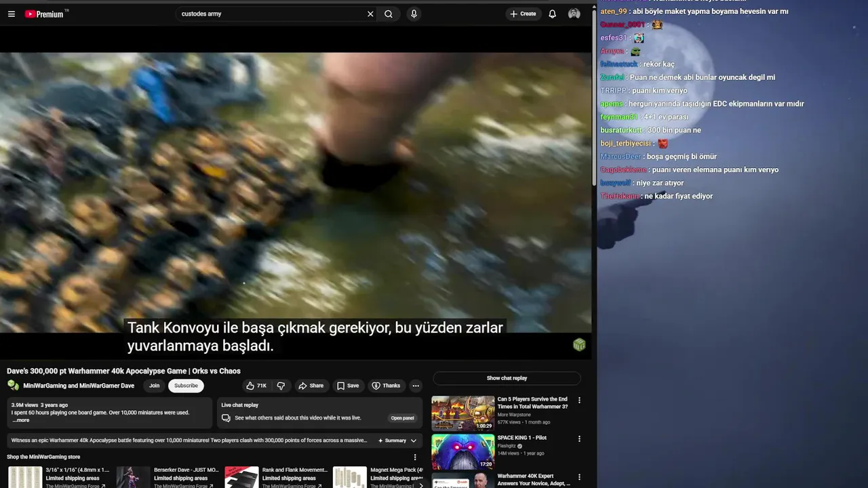Click '3.9M views 3 years ago' text

tap(39, 405)
